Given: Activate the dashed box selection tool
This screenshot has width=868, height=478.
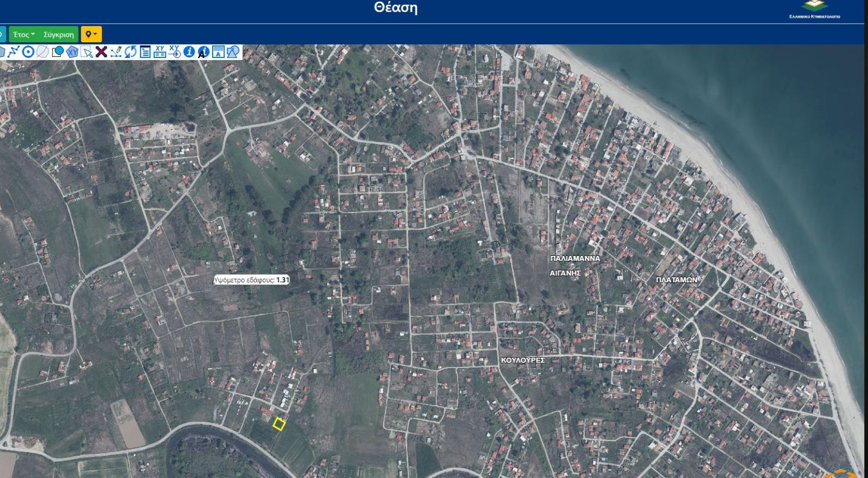Looking at the screenshot, I should [x=86, y=52].
